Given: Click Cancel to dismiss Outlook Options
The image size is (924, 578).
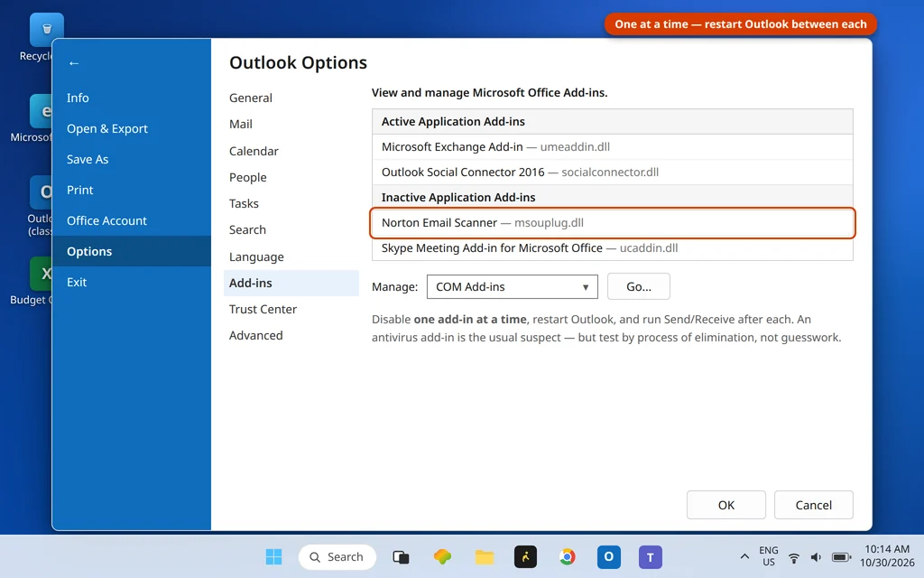Looking at the screenshot, I should point(813,505).
